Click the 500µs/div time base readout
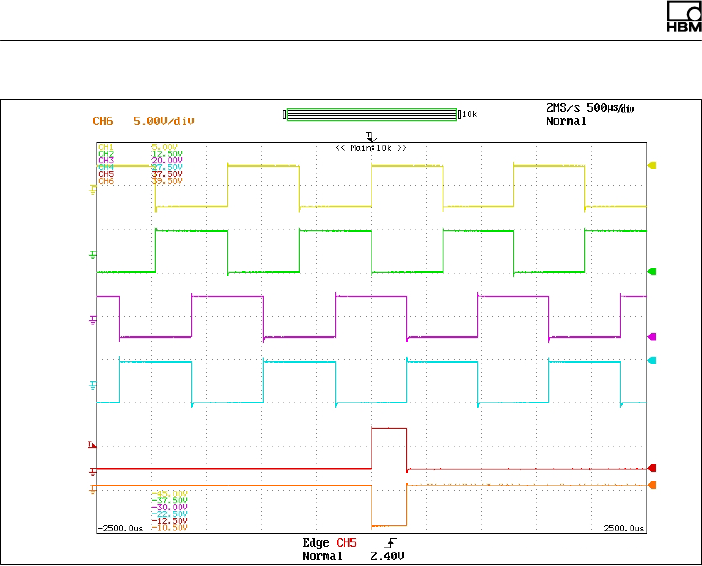Image resolution: width=702 pixels, height=566 pixels. click(x=610, y=108)
